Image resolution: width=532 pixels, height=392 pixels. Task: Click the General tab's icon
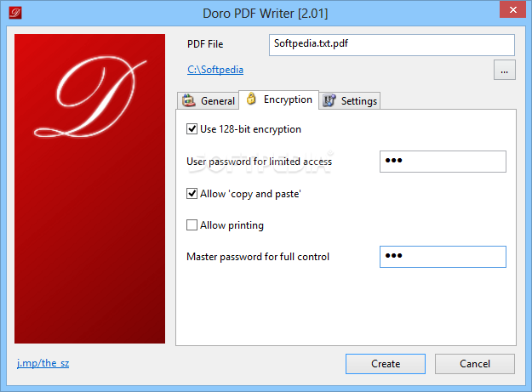coord(189,100)
